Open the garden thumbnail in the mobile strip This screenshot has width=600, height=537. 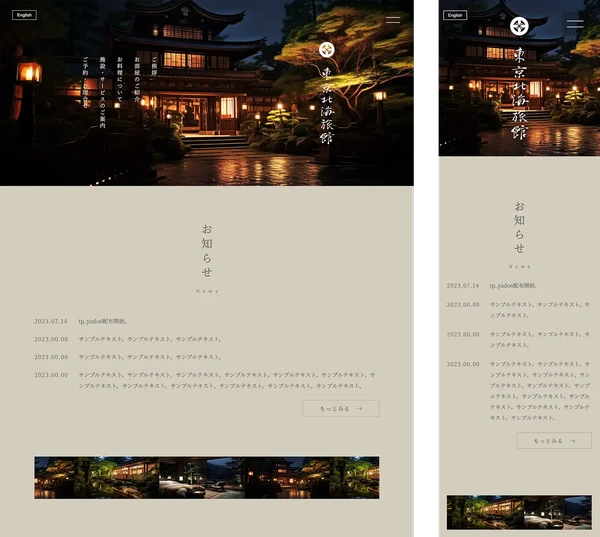485,513
